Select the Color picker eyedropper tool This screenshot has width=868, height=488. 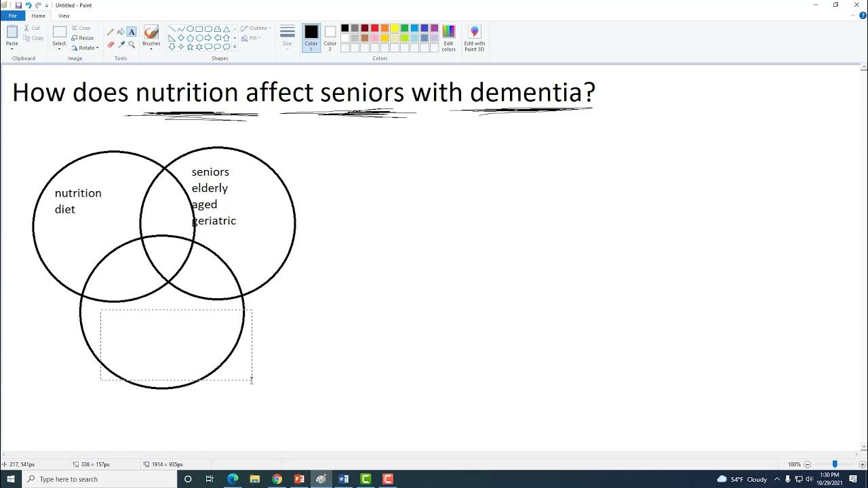[x=121, y=45]
